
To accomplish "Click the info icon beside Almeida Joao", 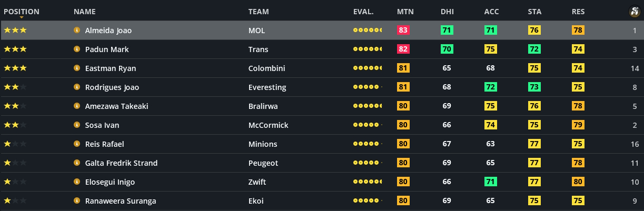I will coord(77,31).
